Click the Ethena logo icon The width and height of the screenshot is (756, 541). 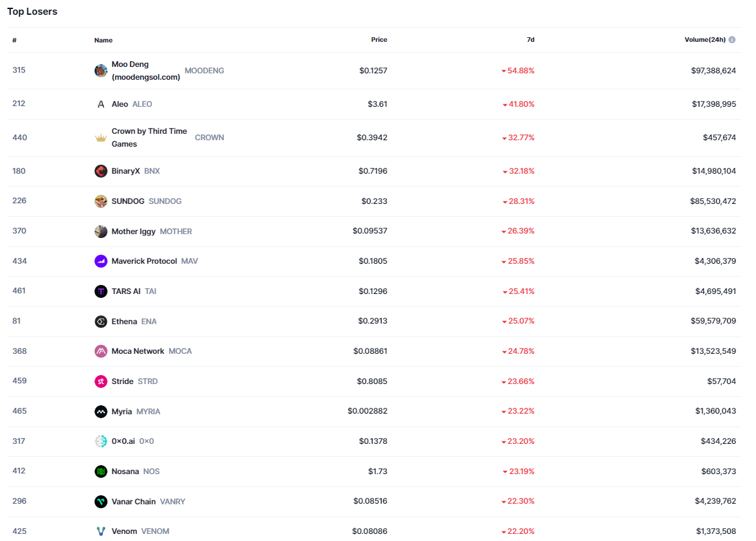100,322
